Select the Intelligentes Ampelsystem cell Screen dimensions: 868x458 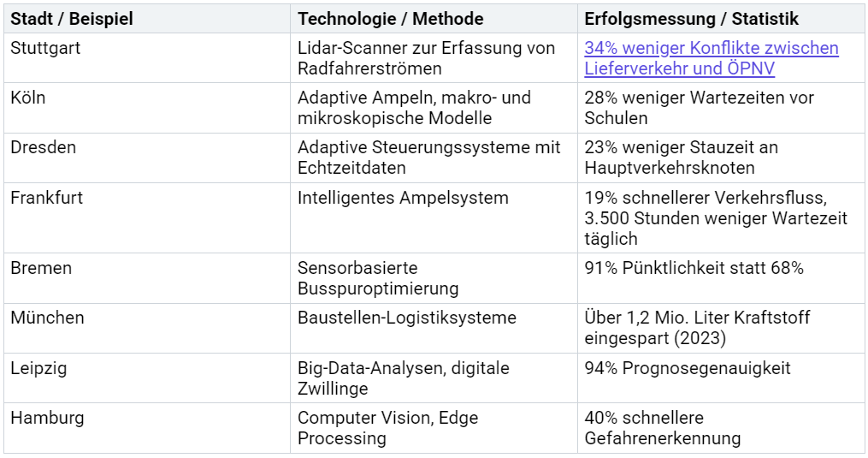pos(403,198)
